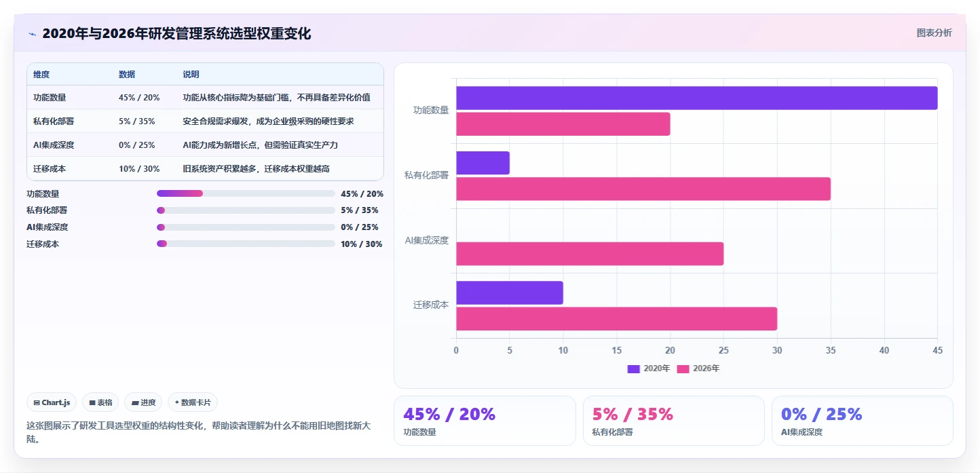Click the 图表分析 label in header
Screen dimensions: 980x473
point(934,33)
